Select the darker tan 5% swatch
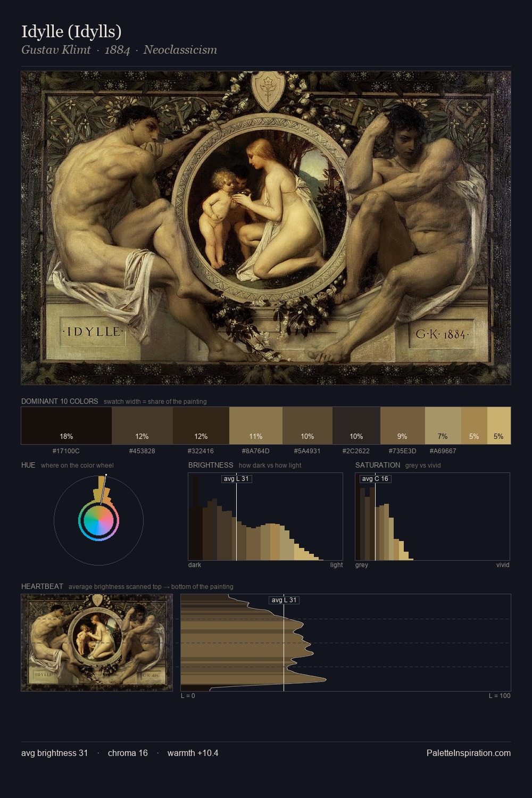This screenshot has width=532, height=798. [474, 426]
